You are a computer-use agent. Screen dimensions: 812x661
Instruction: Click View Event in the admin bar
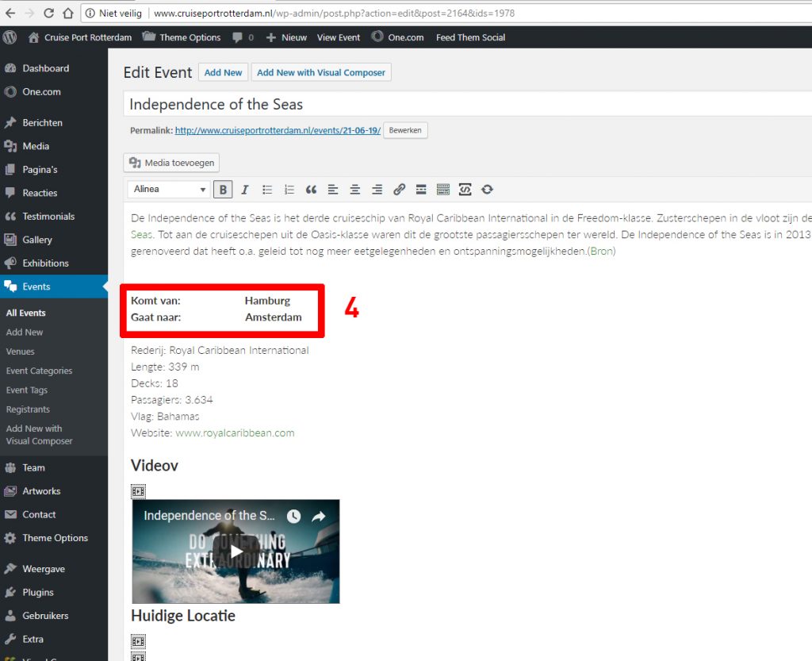click(338, 37)
